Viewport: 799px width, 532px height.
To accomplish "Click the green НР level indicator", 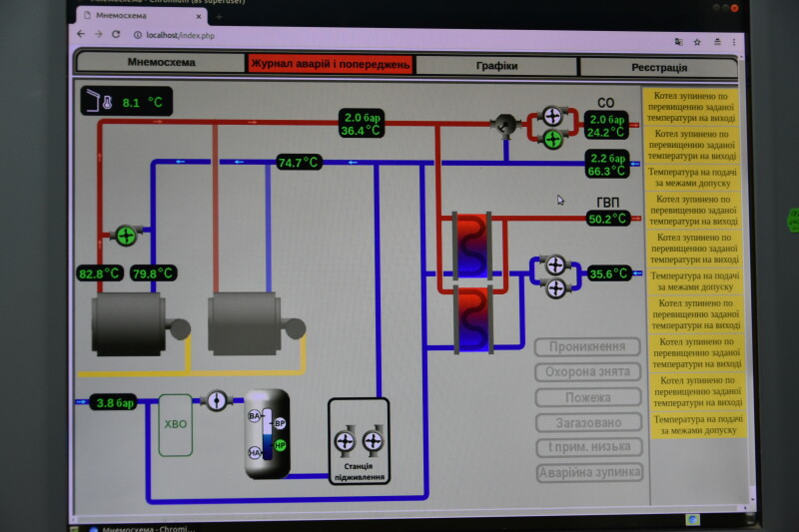I will 280,445.
